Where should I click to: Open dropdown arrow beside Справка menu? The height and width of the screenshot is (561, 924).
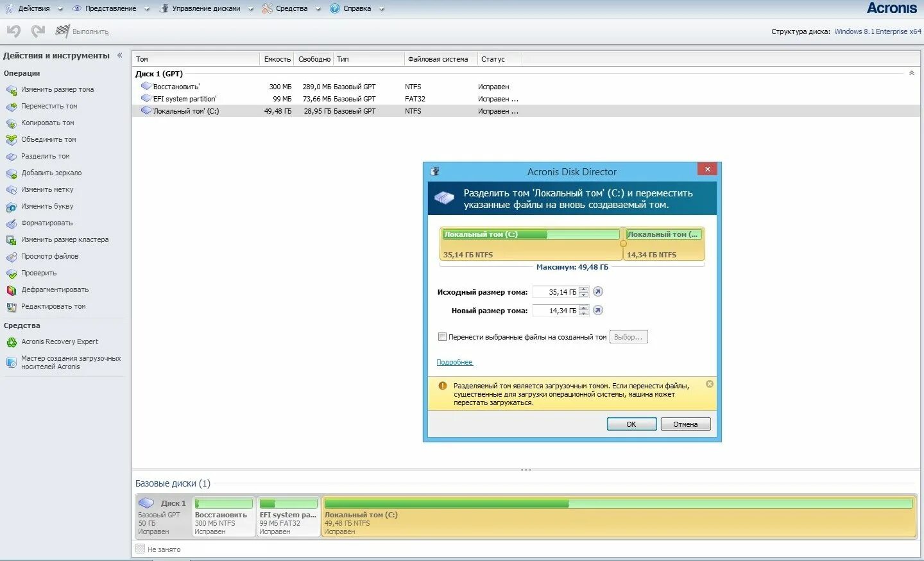(x=382, y=9)
